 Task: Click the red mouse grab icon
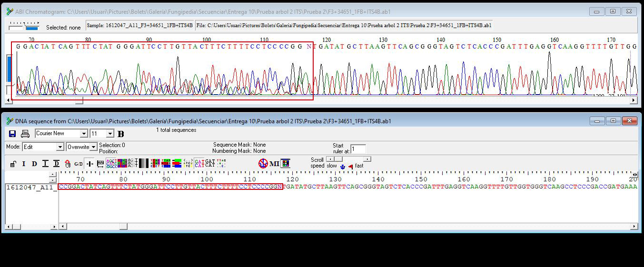(68, 164)
